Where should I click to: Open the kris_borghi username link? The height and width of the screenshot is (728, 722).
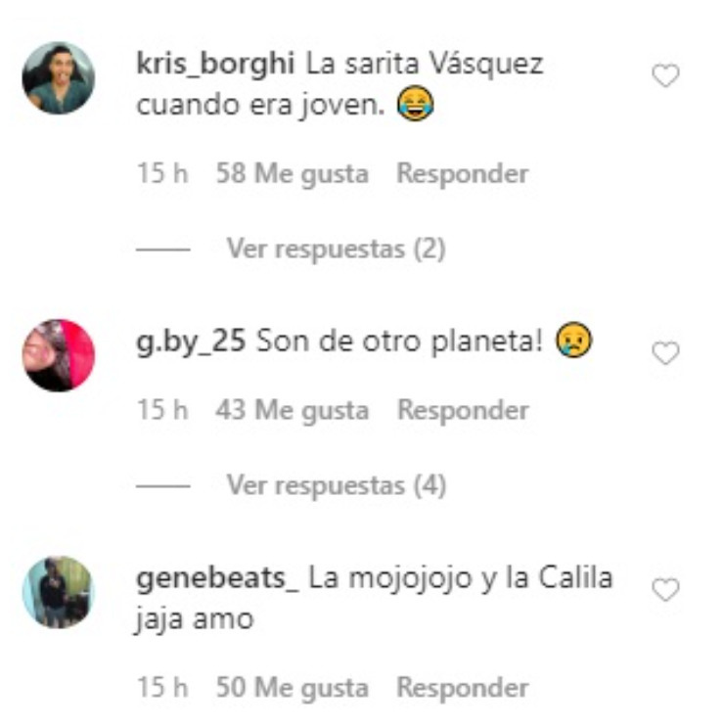(x=215, y=64)
